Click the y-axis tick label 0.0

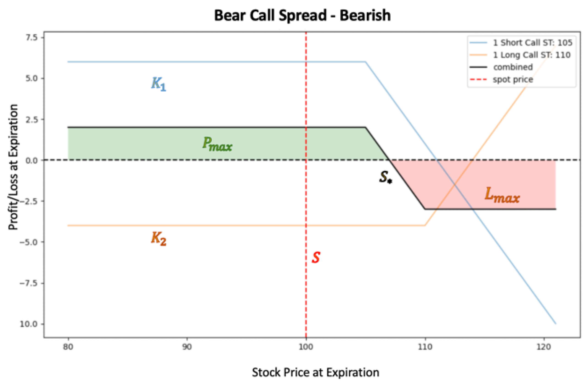31,160
